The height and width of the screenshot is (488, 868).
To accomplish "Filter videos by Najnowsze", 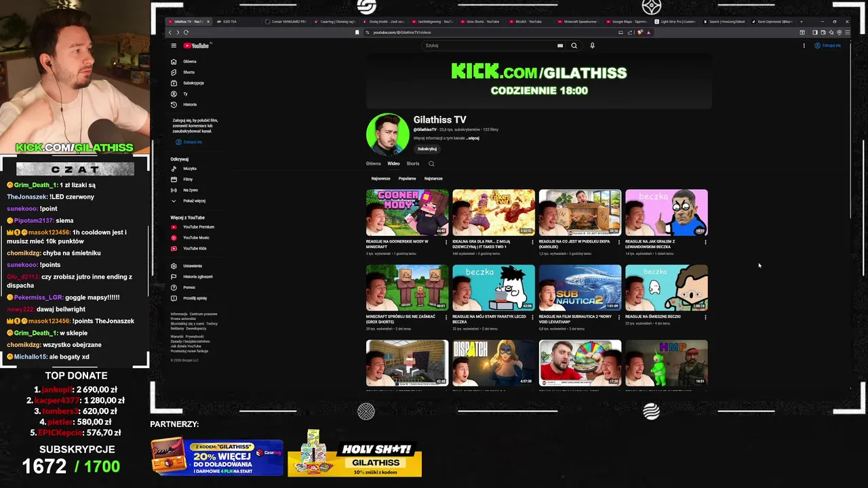I will point(380,178).
